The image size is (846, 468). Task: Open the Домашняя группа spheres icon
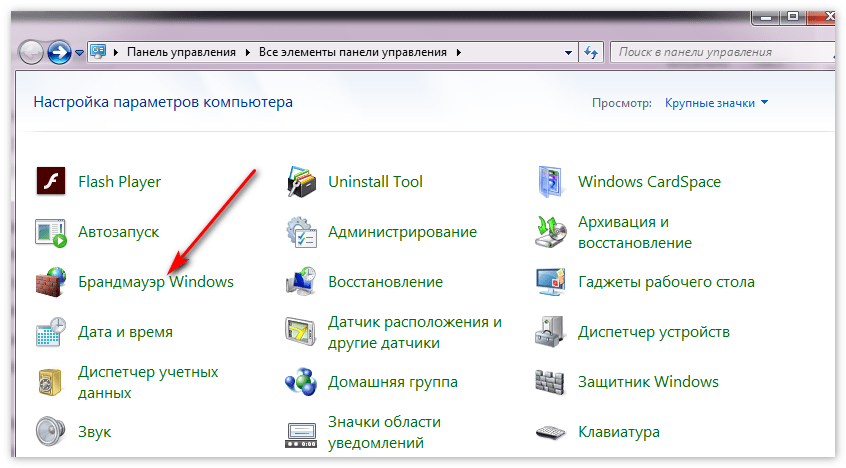point(301,382)
